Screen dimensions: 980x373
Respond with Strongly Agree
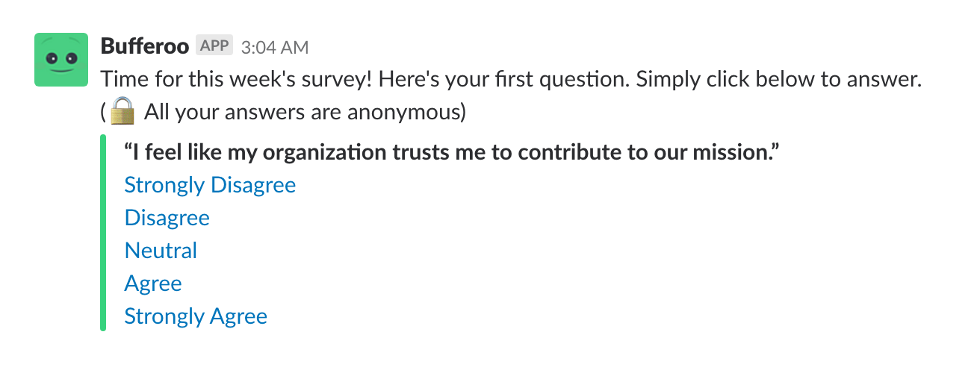[x=196, y=316]
